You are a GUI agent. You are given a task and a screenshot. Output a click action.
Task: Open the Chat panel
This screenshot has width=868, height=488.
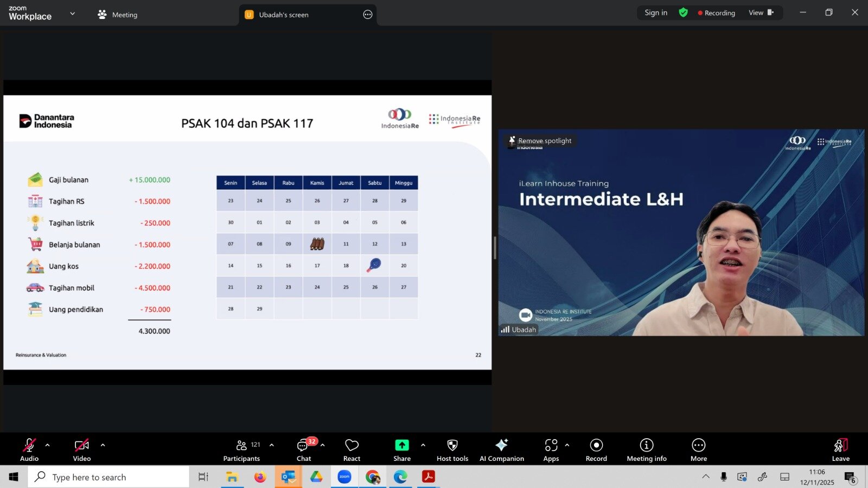click(303, 450)
